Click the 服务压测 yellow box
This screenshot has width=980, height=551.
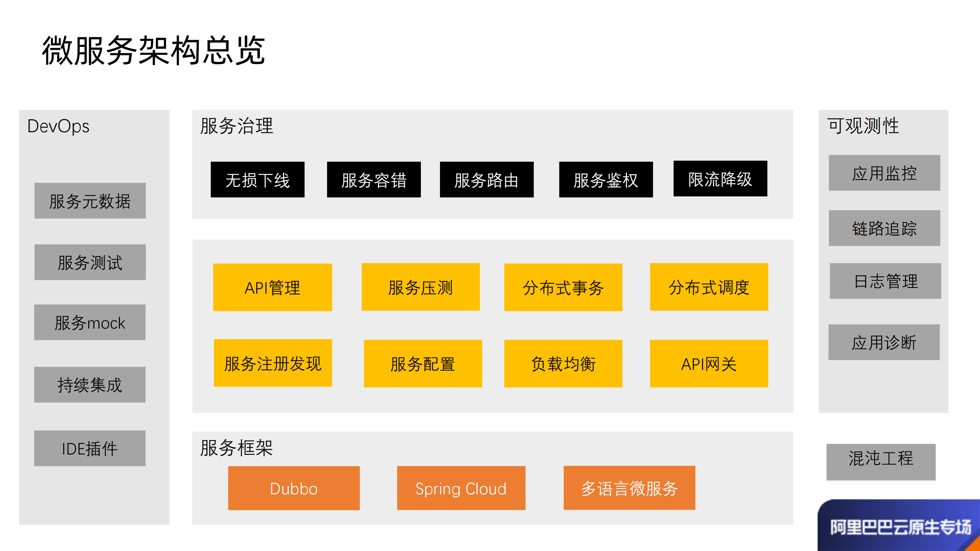tap(420, 287)
